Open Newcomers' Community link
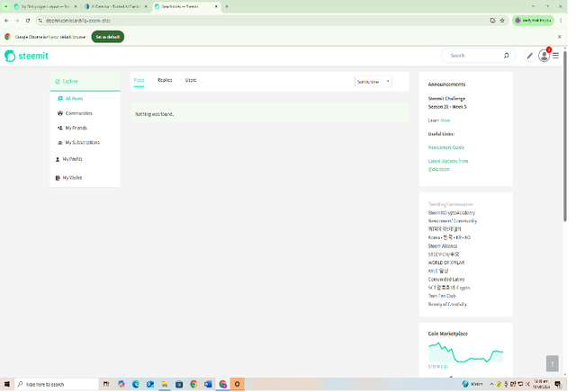Viewport: 576px width, 392px height. [x=453, y=221]
